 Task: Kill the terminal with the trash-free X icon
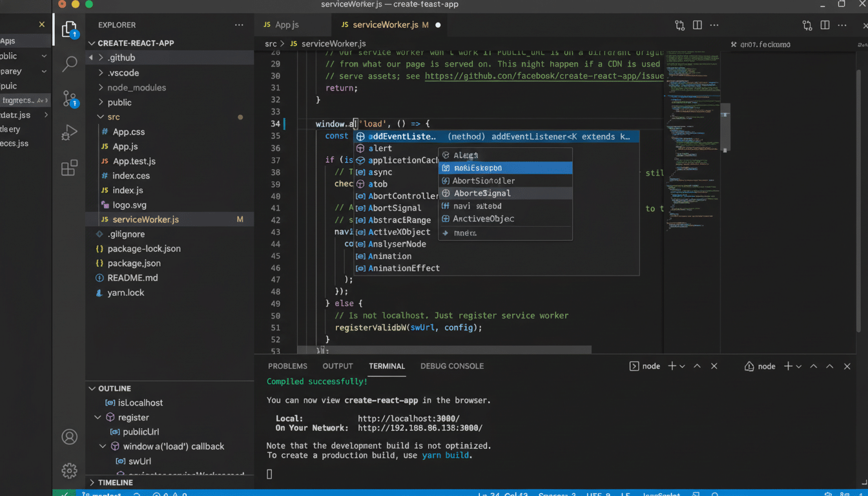tap(714, 366)
